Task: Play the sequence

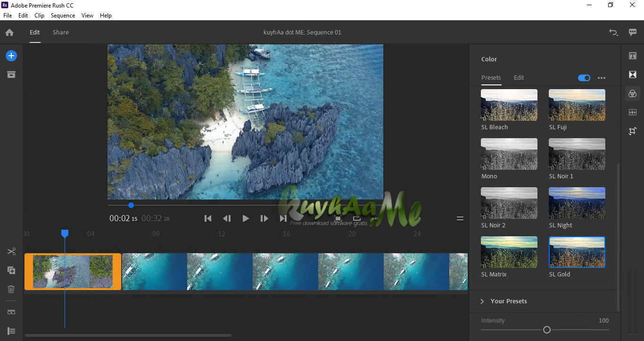Action: tap(246, 218)
